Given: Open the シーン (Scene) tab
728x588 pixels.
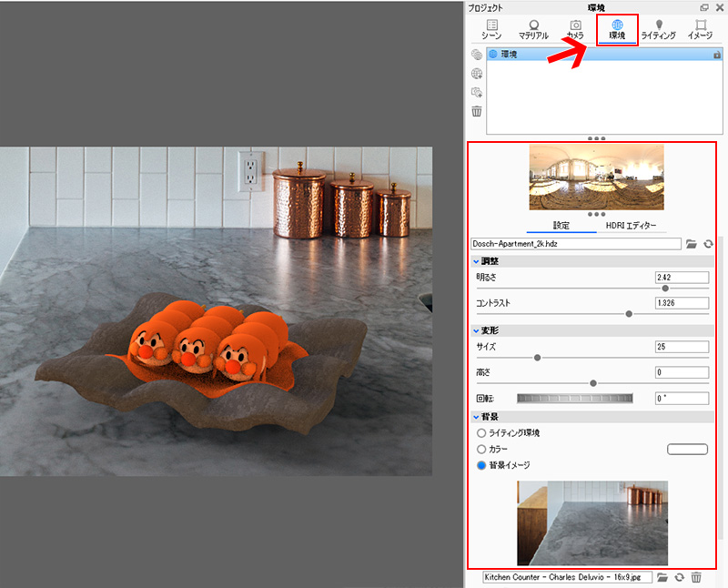Looking at the screenshot, I should click(491, 29).
